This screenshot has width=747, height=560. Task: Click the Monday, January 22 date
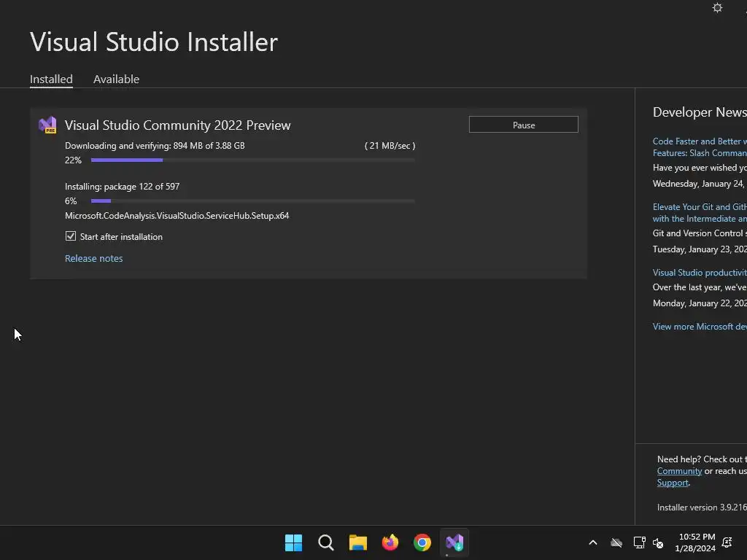700,303
